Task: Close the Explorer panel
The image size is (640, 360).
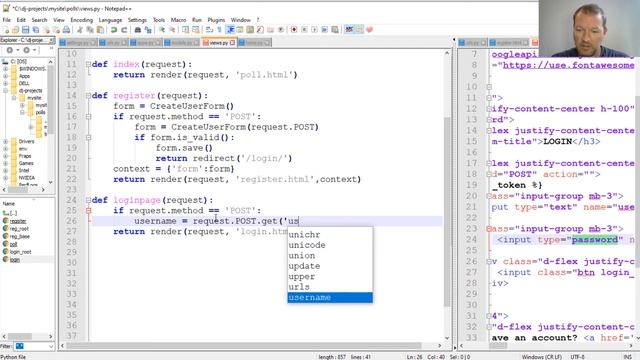Action: (52, 40)
